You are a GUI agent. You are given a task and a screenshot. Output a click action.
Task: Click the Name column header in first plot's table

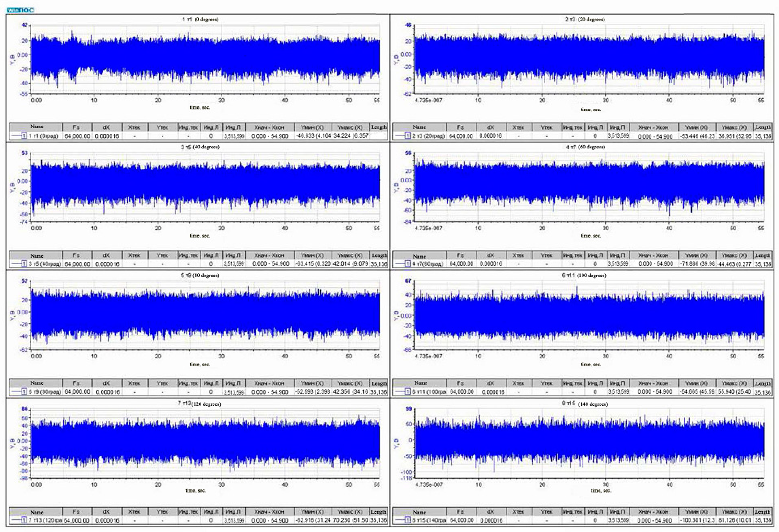click(37, 127)
